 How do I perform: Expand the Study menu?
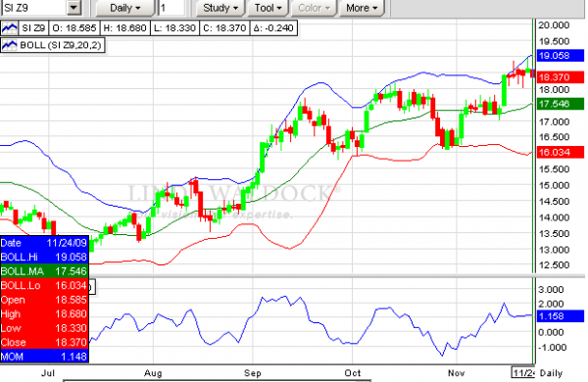220,8
